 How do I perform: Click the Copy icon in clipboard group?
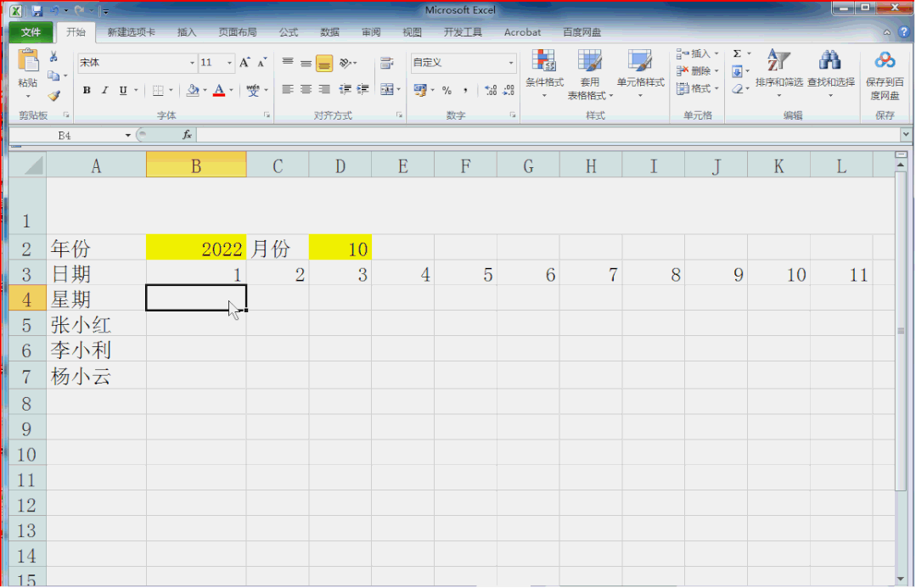(x=53, y=76)
